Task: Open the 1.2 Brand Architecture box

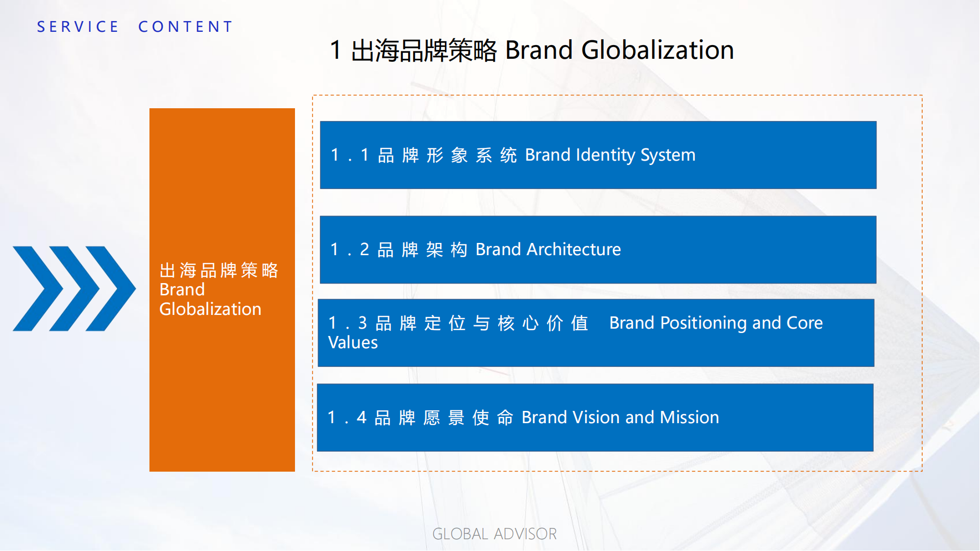Action: (x=598, y=250)
